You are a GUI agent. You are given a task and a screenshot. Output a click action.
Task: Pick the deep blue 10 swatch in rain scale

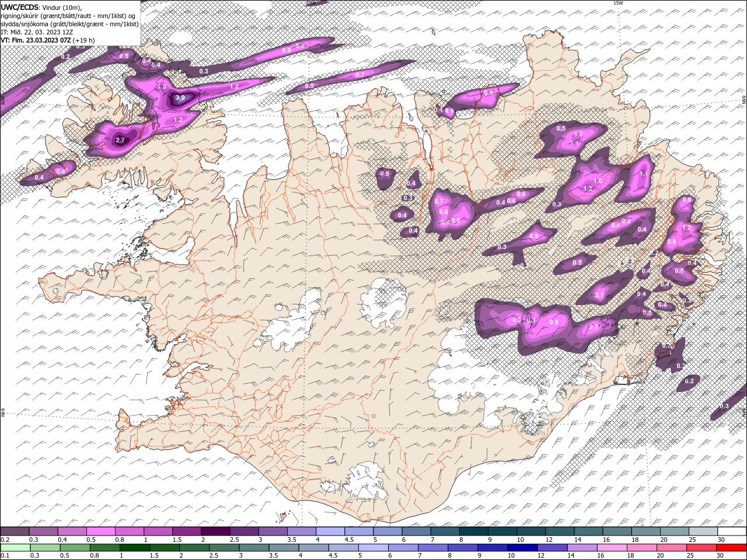(522, 548)
